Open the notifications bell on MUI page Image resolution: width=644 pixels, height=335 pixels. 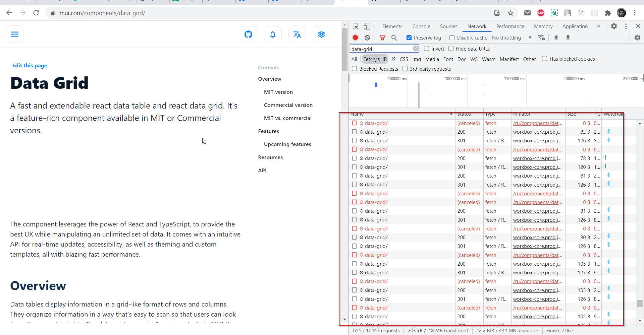point(273,34)
